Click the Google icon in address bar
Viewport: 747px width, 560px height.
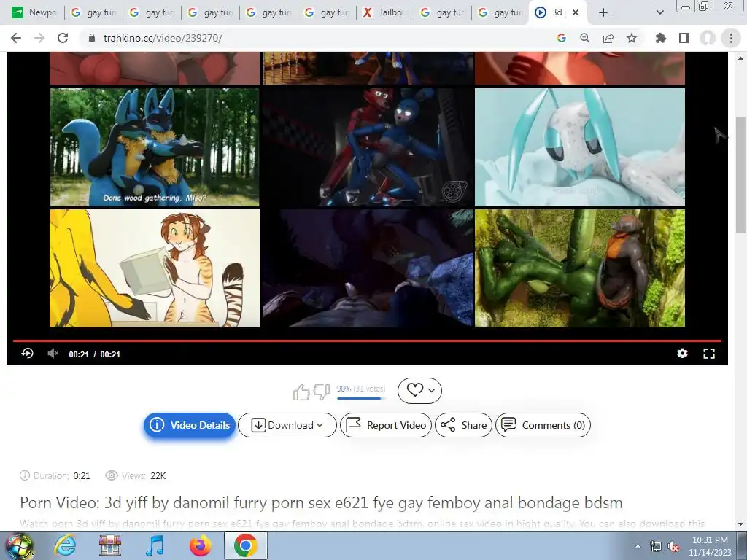click(x=562, y=38)
